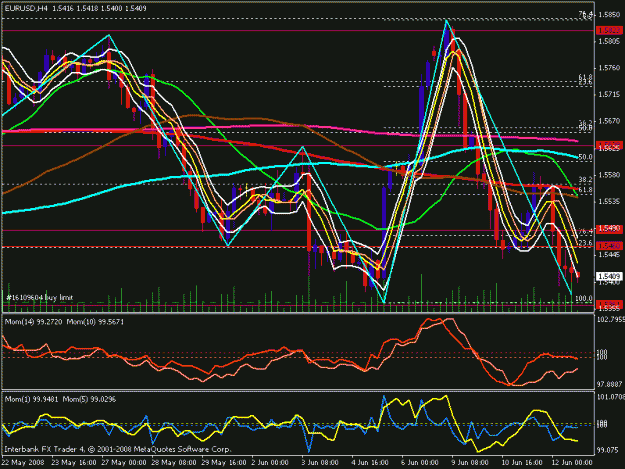Image resolution: width=625 pixels, height=469 pixels.
Task: Click the 1.5670 price scale value
Action: click(609, 121)
